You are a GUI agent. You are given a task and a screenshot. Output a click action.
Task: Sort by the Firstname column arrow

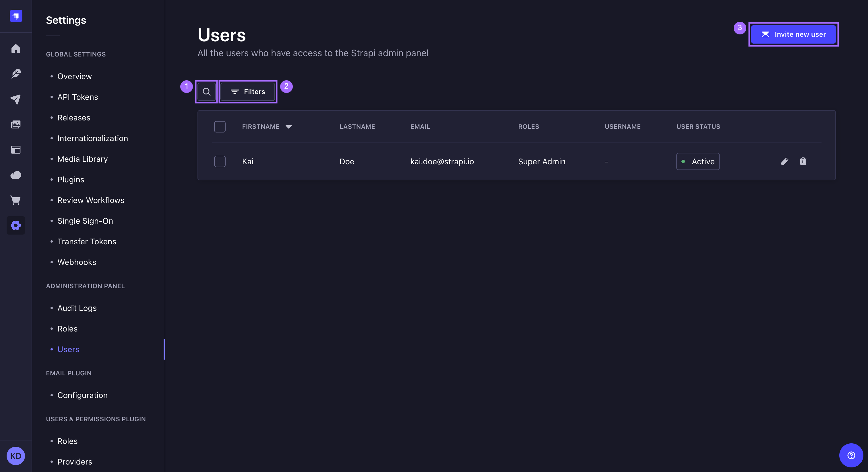click(x=288, y=127)
